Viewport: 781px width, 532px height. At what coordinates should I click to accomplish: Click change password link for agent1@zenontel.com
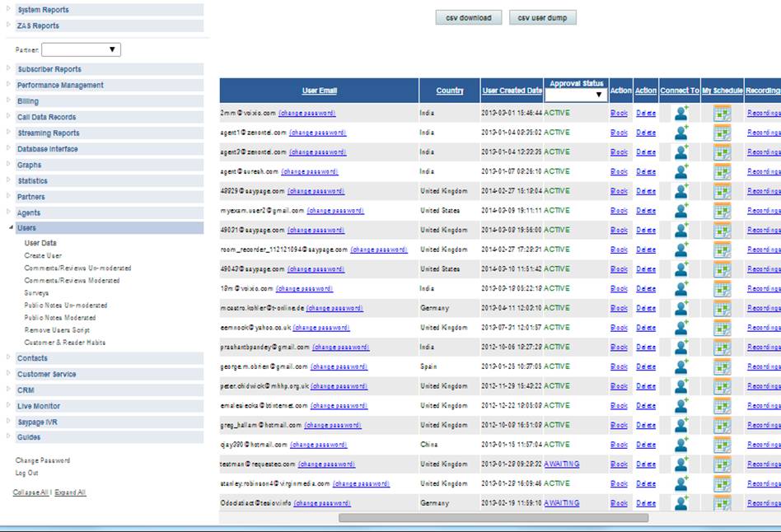(317, 133)
